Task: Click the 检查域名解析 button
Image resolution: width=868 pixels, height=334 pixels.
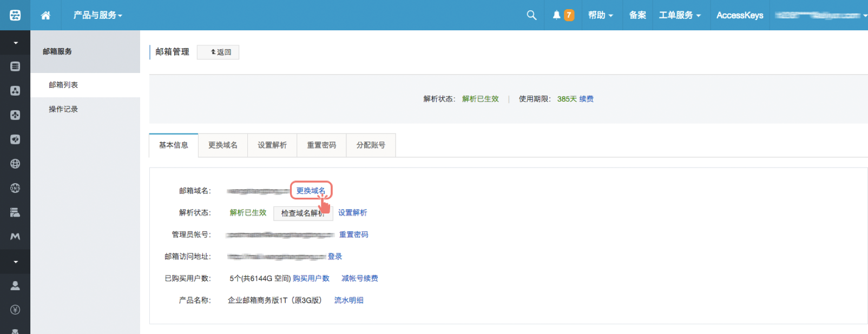Action: (302, 213)
